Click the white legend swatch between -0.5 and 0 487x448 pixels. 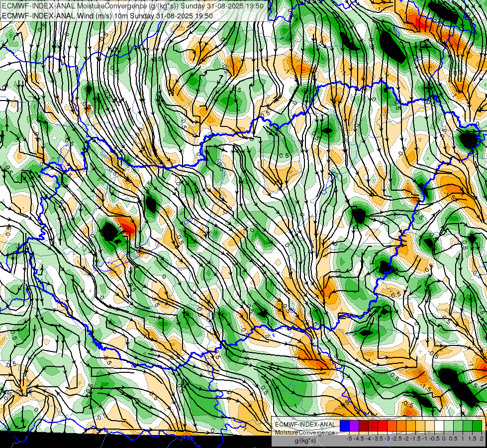point(439,426)
